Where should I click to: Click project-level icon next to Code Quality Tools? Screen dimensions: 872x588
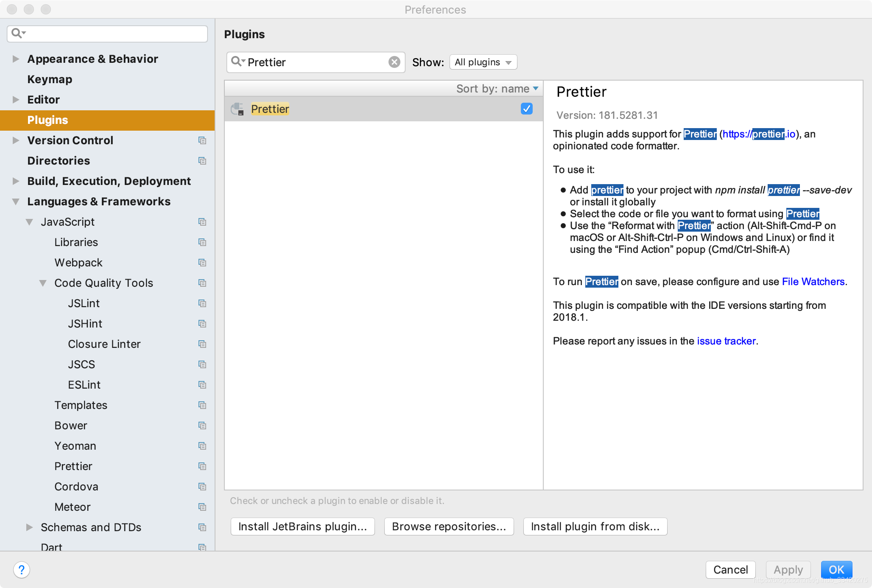point(202,283)
